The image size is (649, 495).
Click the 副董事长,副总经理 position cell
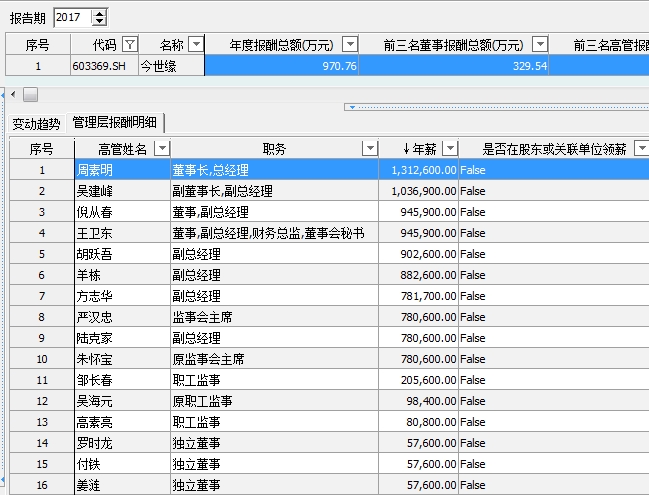275,191
